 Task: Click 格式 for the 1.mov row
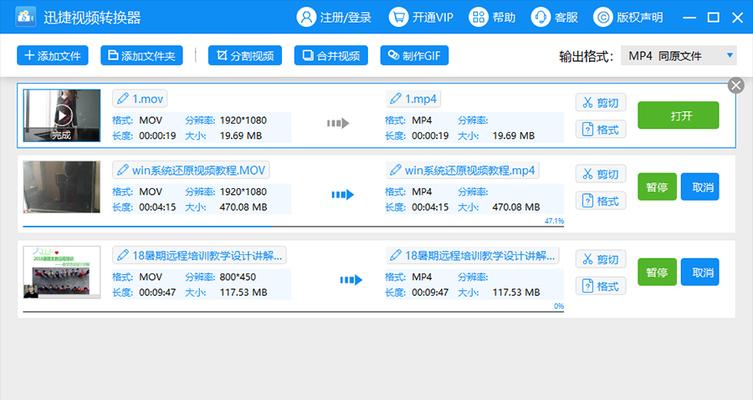click(600, 129)
